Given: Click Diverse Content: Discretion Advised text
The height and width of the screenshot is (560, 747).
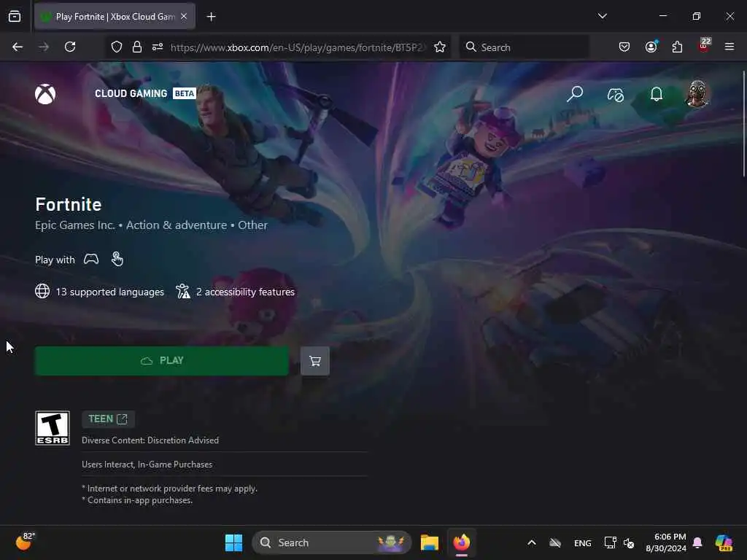Looking at the screenshot, I should pos(150,440).
